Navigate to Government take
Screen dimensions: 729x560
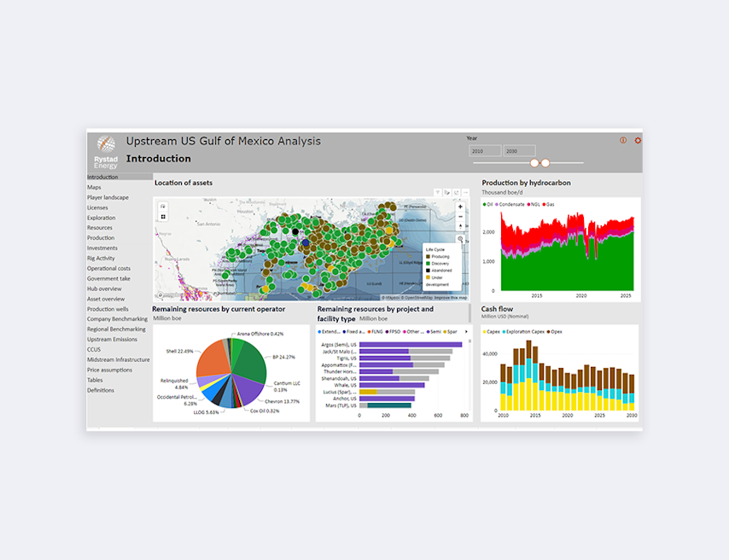tap(108, 278)
